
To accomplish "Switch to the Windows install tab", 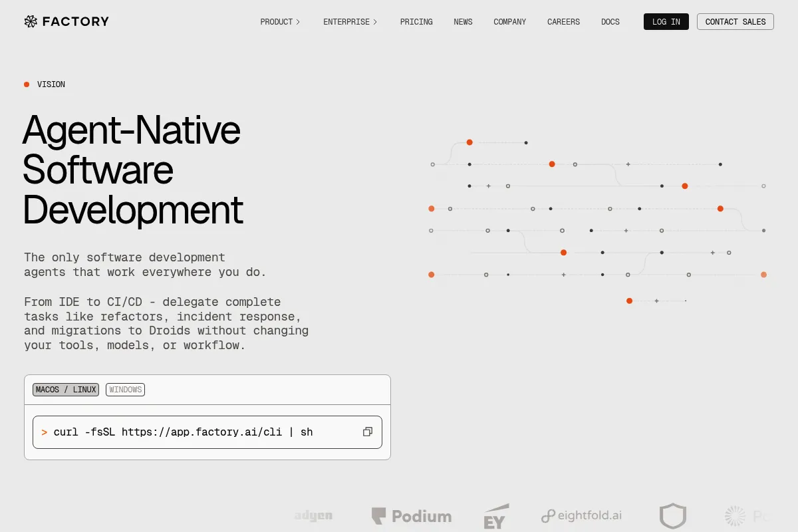I will pos(126,390).
